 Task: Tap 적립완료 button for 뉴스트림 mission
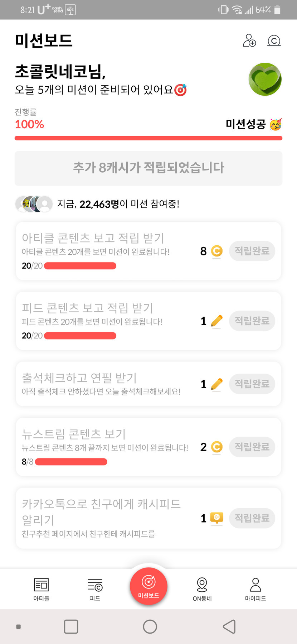click(252, 447)
